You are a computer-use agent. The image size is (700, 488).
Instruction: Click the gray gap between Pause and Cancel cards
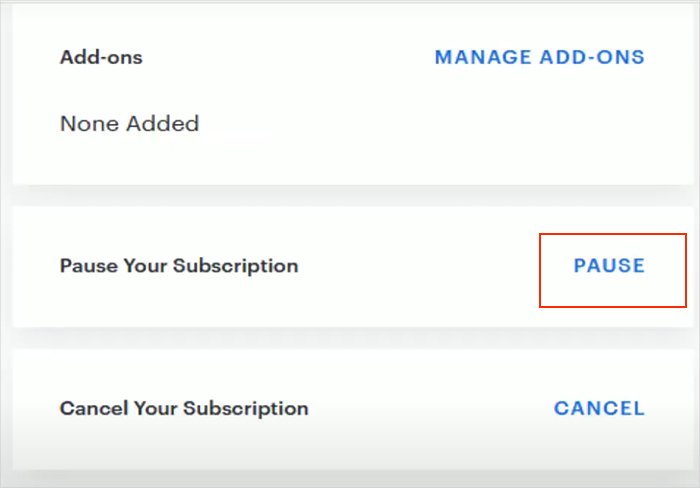click(x=350, y=338)
